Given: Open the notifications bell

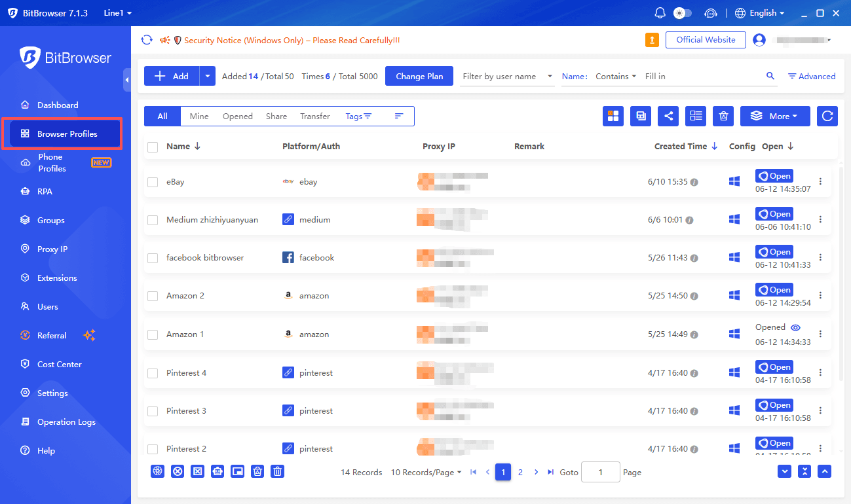Looking at the screenshot, I should pyautogui.click(x=660, y=13).
